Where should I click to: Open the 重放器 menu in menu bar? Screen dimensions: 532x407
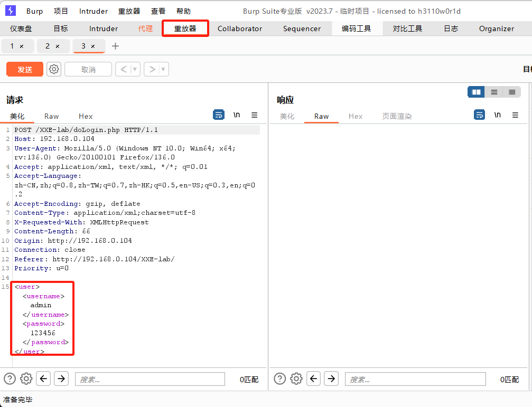129,11
